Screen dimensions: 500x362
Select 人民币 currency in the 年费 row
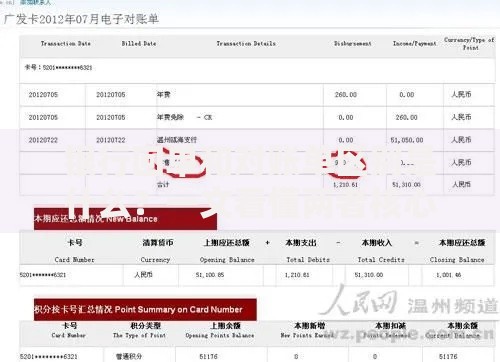[461, 95]
